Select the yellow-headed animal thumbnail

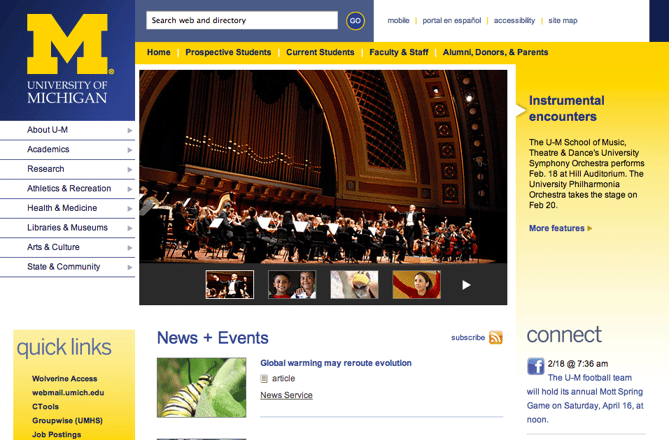coord(354,285)
